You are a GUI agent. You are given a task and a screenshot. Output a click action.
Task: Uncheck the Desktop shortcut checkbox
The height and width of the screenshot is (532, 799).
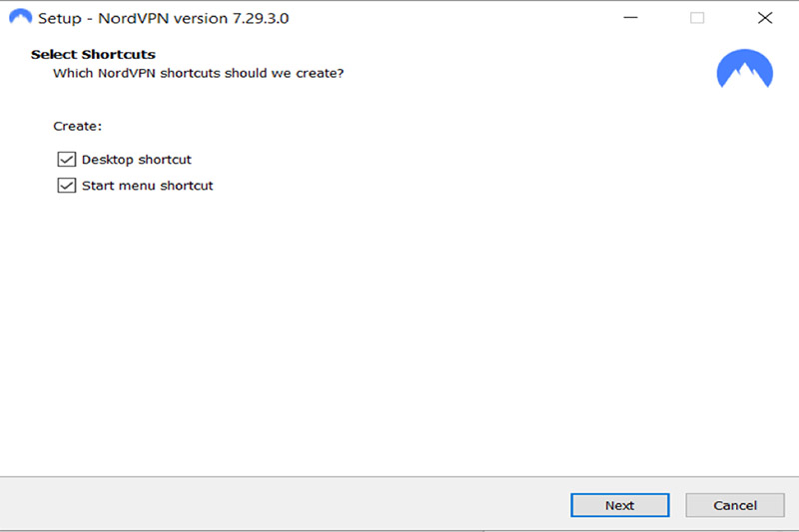click(x=67, y=160)
